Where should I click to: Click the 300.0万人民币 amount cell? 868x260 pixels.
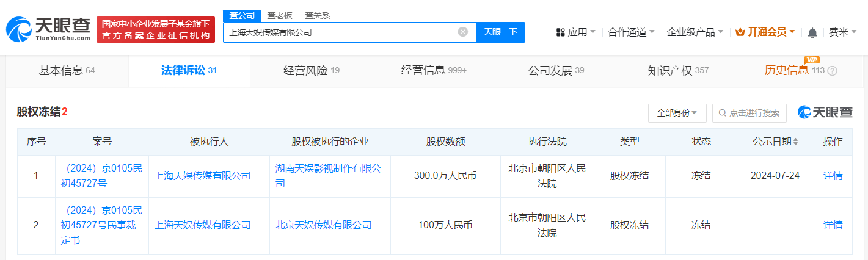pyautogui.click(x=445, y=176)
